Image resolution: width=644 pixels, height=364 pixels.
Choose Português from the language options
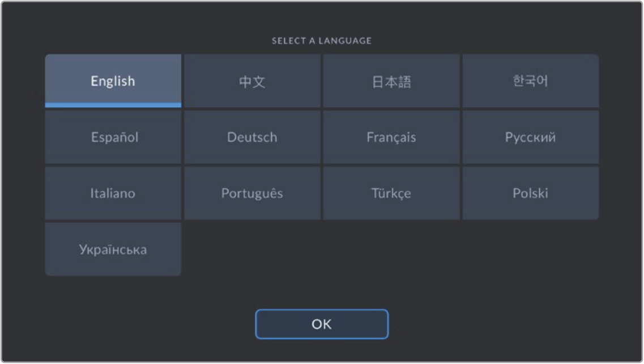[x=252, y=193]
